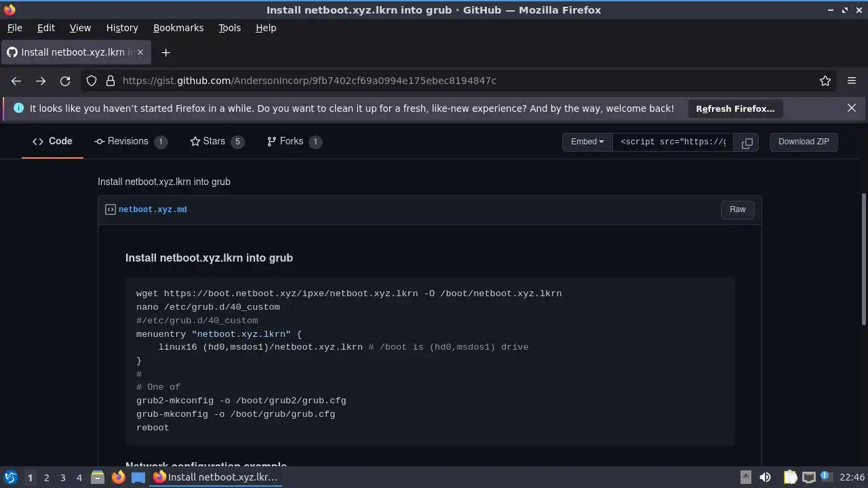The height and width of the screenshot is (488, 868).
Task: Launch file manager from taskbar
Action: (x=98, y=477)
